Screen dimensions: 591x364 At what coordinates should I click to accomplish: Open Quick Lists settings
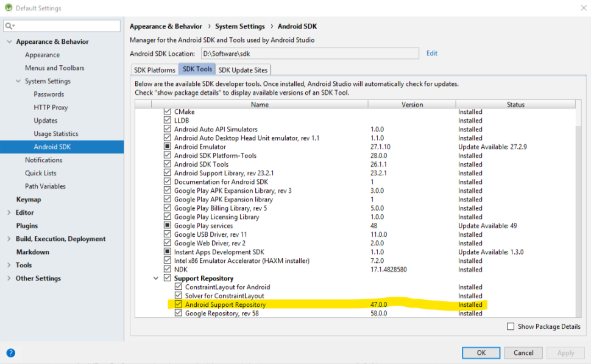(41, 173)
